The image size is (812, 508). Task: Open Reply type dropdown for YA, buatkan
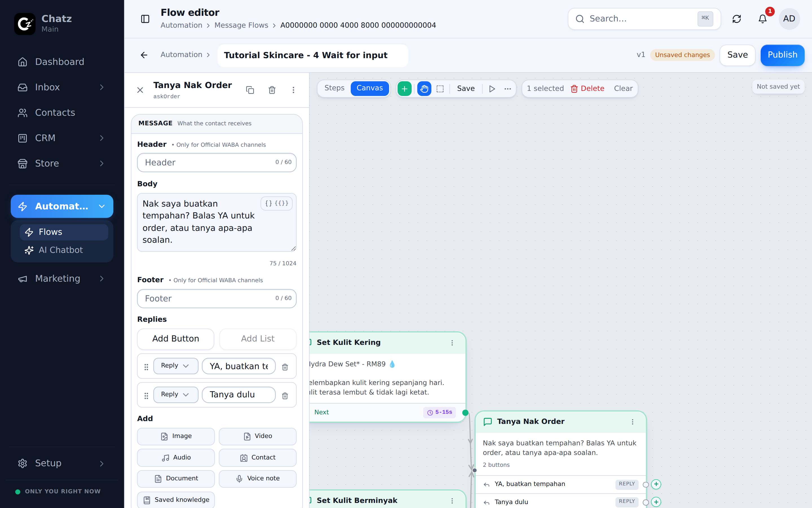click(175, 366)
